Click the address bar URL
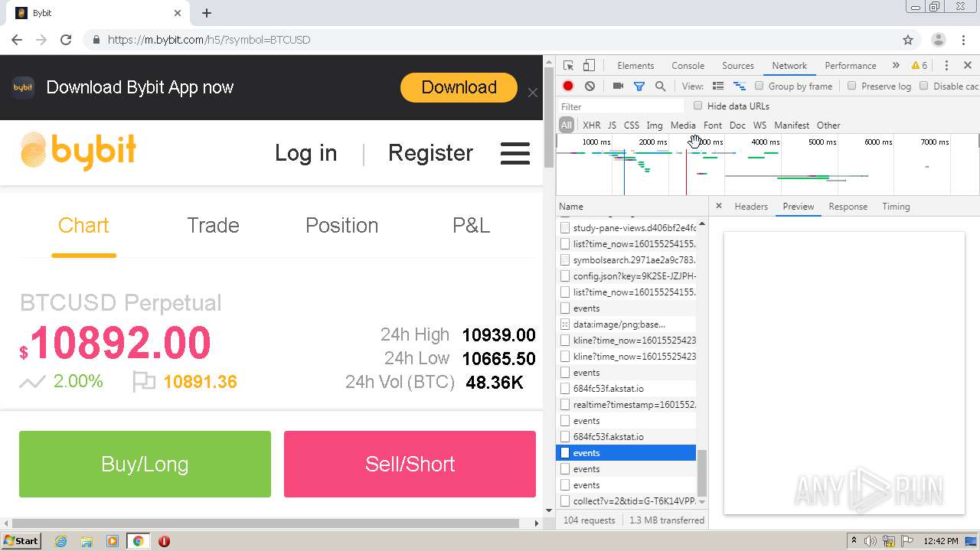The image size is (980, 551). pos(209,40)
